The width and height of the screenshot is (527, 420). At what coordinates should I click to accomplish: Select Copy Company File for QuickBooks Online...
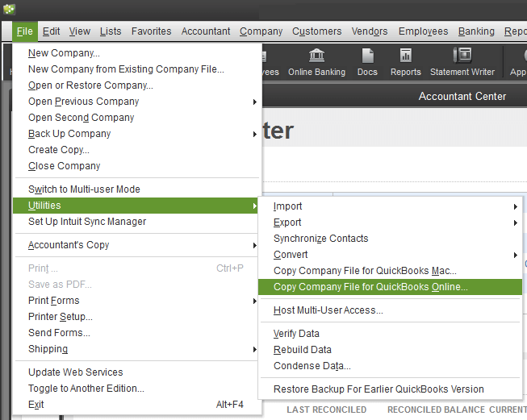coord(391,287)
